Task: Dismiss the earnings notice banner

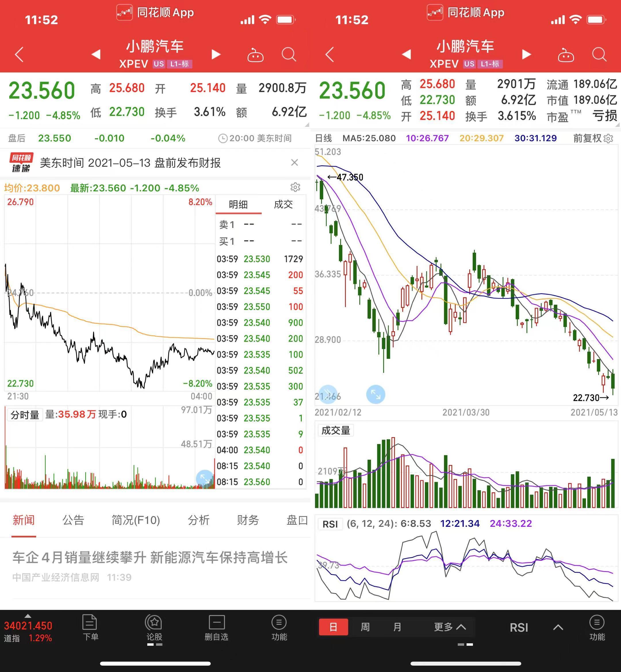Action: point(294,163)
